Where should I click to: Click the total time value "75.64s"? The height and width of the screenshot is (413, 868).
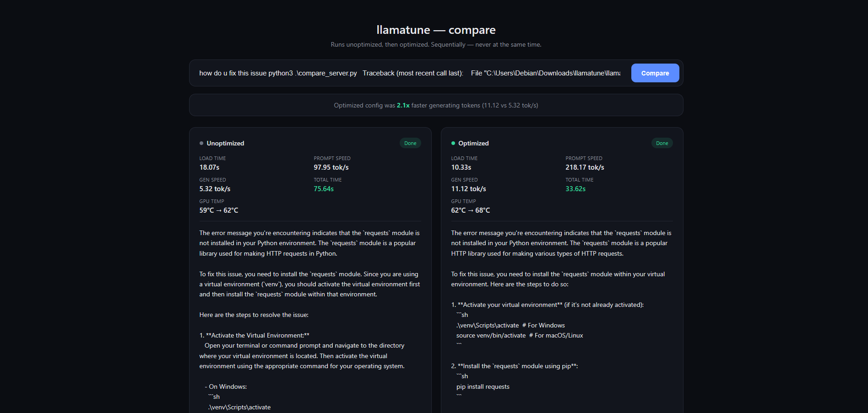tap(324, 189)
